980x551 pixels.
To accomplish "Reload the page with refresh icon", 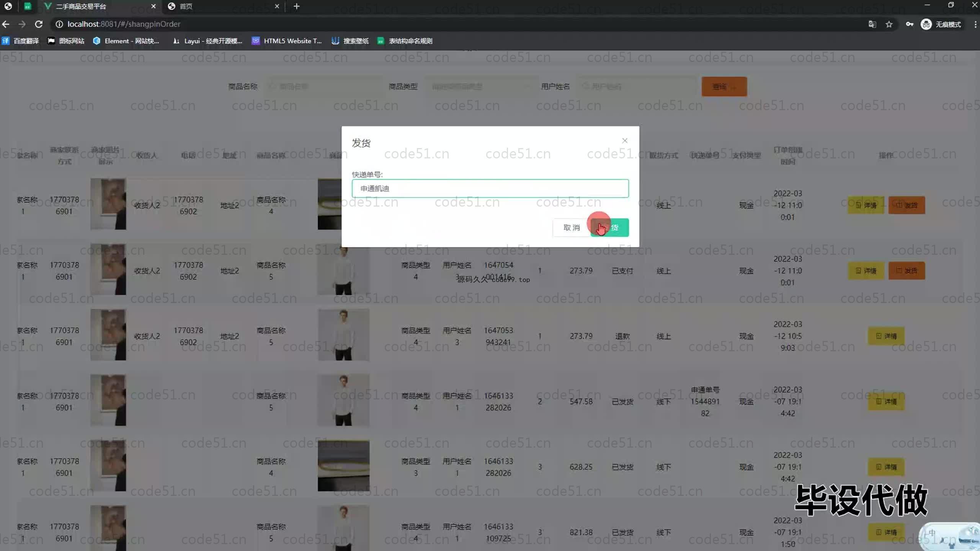I will pos(39,24).
